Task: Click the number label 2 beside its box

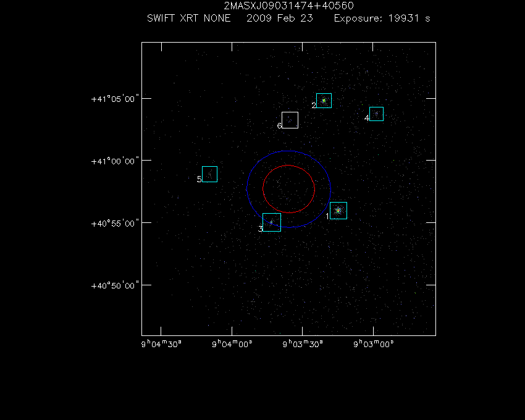Action: (x=314, y=105)
